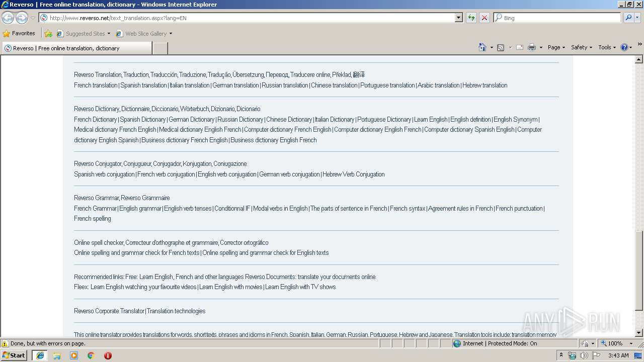Open the Help dropdown arrow
Image resolution: width=644 pixels, height=362 pixels.
pyautogui.click(x=631, y=47)
